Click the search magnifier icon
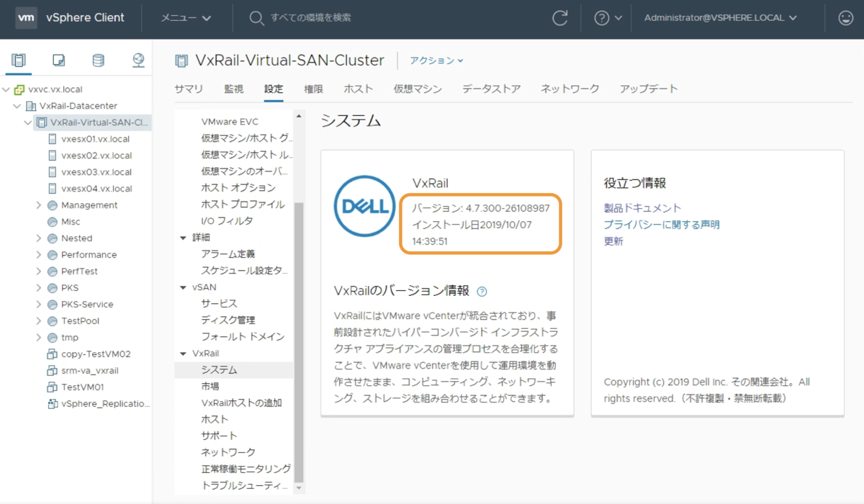This screenshot has width=864, height=504. 256,18
